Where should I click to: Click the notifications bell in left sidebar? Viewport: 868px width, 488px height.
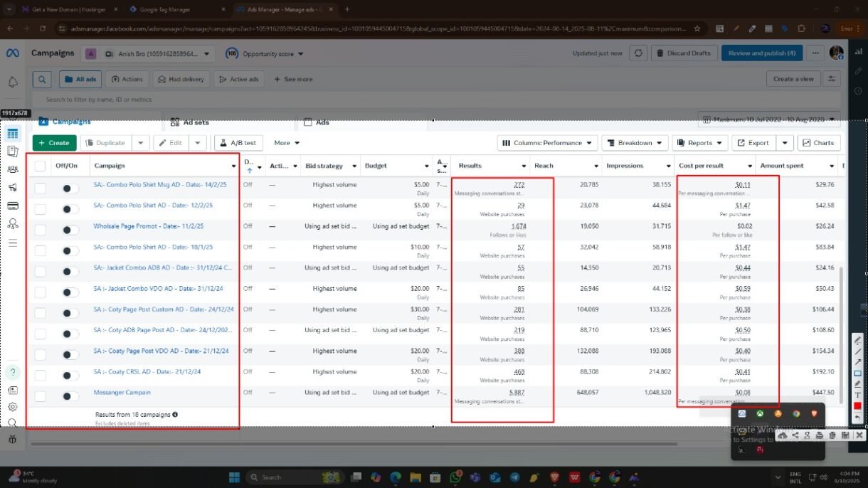(13, 82)
